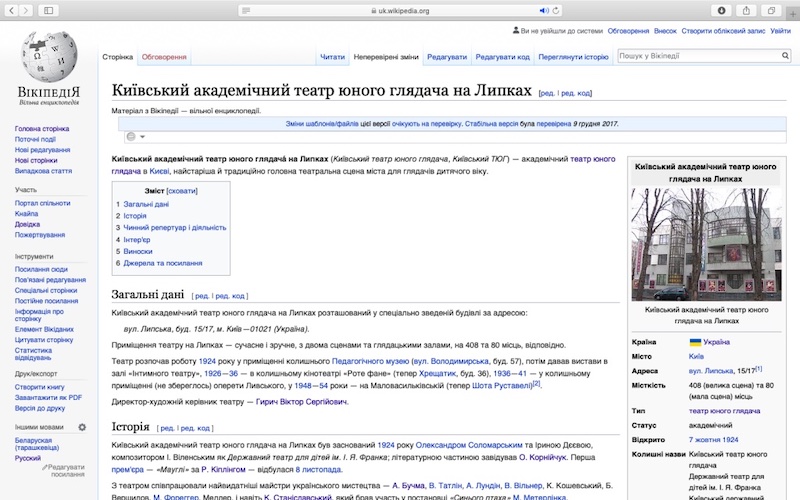Open review status dropdown arrow below notice
The height and width of the screenshot is (500, 800).
click(143, 137)
